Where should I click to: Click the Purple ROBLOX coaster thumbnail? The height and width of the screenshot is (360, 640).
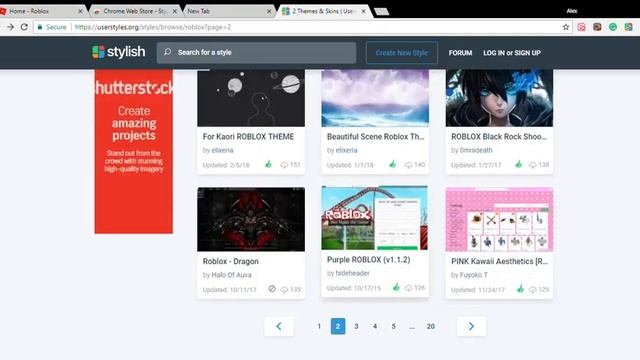(375, 218)
